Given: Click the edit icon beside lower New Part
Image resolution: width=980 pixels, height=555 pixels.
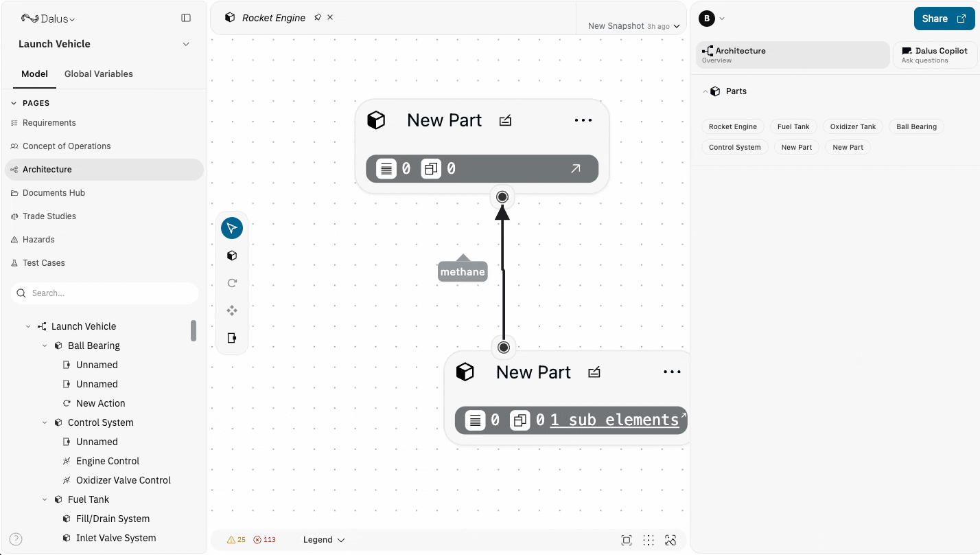Looking at the screenshot, I should [x=594, y=372].
